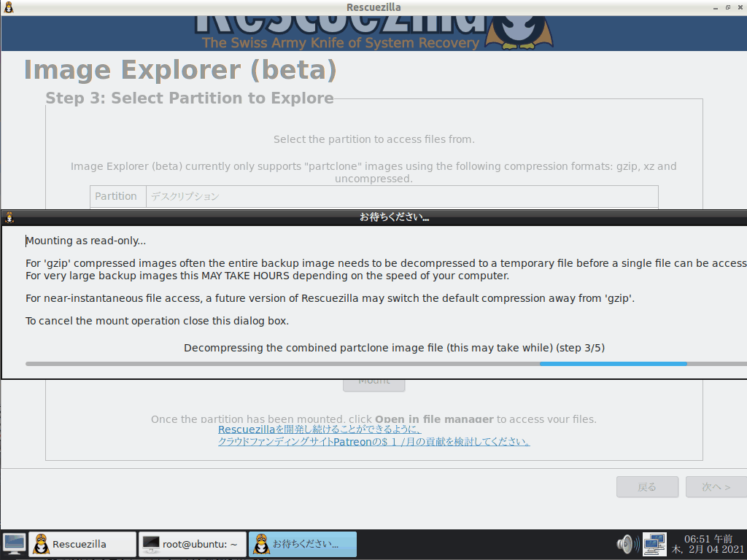
Task: Click the 'Image Explorer (beta)' heading
Action: coord(180,69)
